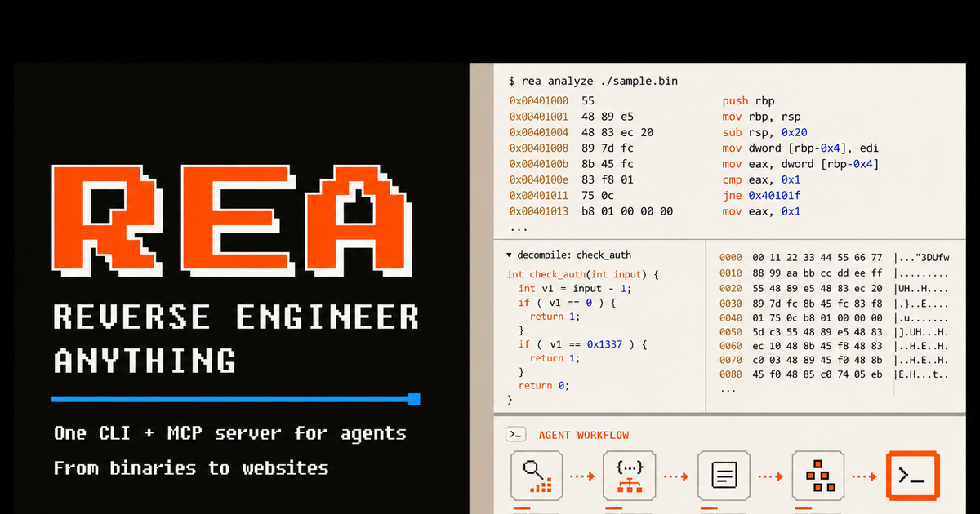Image resolution: width=980 pixels, height=514 pixels.
Task: Click the "cmp eax, 0x1" instruction
Action: pos(762,179)
